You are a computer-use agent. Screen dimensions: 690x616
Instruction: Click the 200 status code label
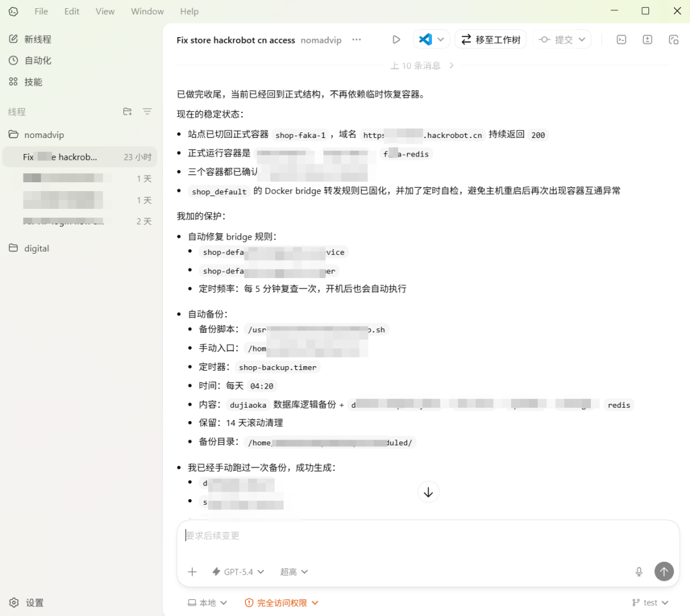[x=538, y=135]
